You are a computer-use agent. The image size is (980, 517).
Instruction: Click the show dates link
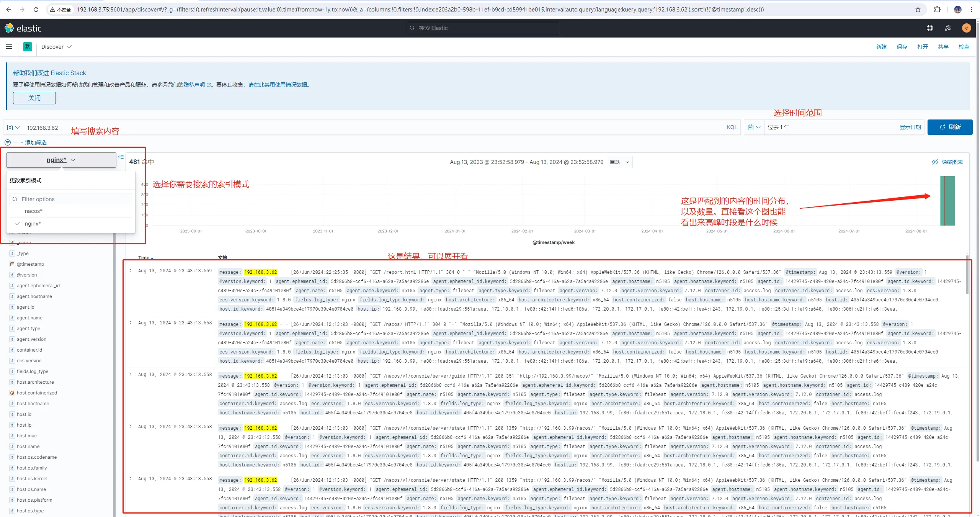coord(910,127)
